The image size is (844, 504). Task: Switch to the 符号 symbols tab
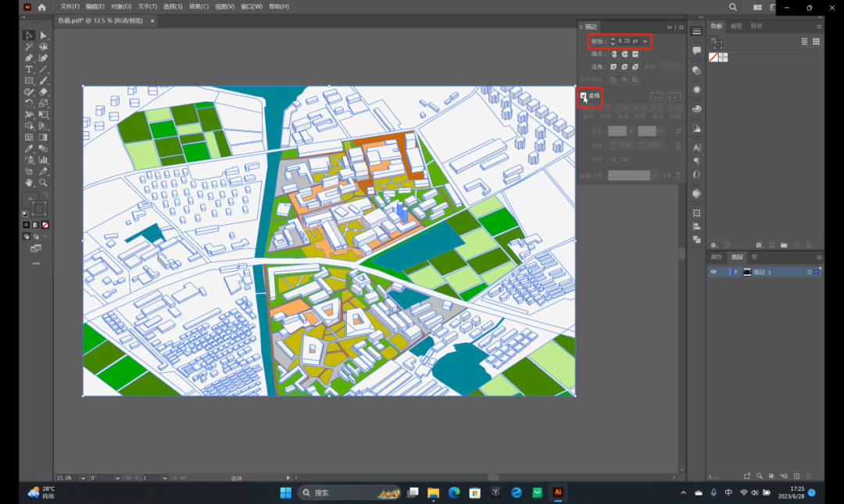point(756,26)
